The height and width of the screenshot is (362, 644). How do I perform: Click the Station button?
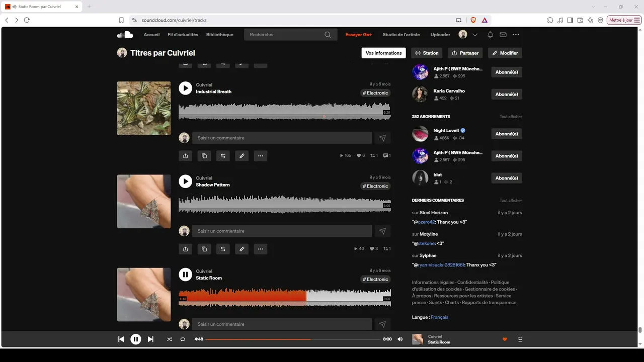click(427, 53)
